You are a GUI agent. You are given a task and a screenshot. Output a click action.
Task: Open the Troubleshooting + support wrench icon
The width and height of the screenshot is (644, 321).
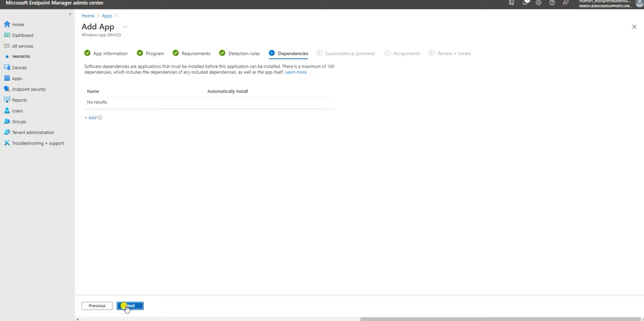point(7,143)
